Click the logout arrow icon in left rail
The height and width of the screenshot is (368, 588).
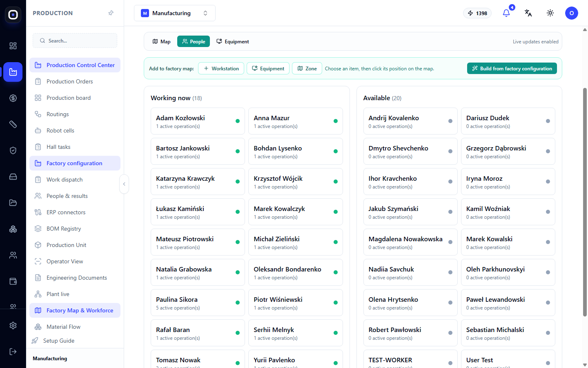coord(13,352)
